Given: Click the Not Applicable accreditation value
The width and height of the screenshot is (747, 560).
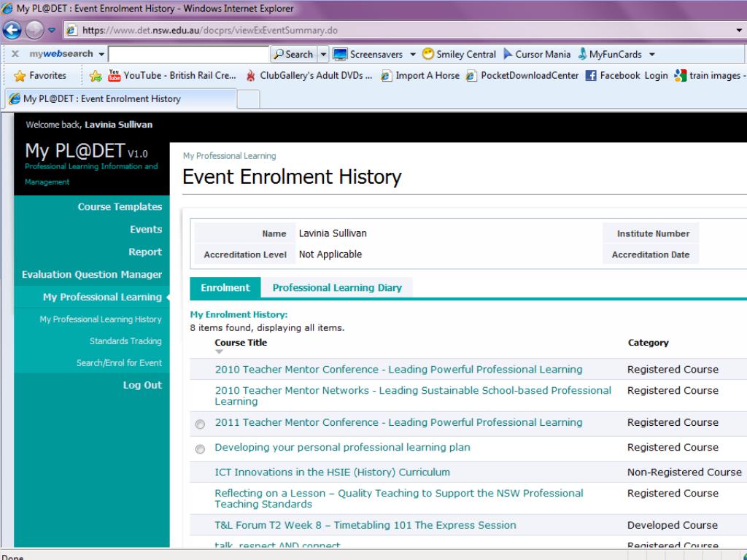Looking at the screenshot, I should click(x=330, y=254).
